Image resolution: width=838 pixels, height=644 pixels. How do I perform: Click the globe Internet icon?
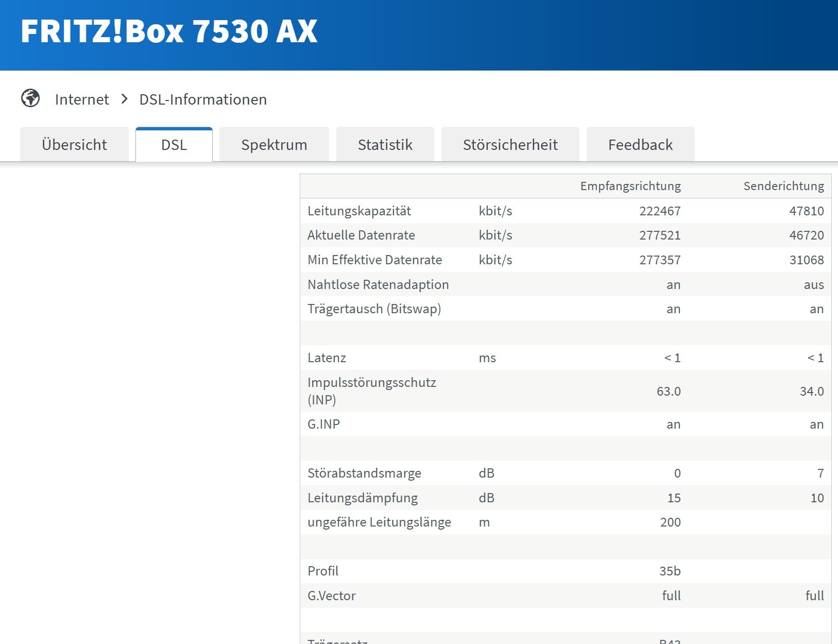pos(30,98)
